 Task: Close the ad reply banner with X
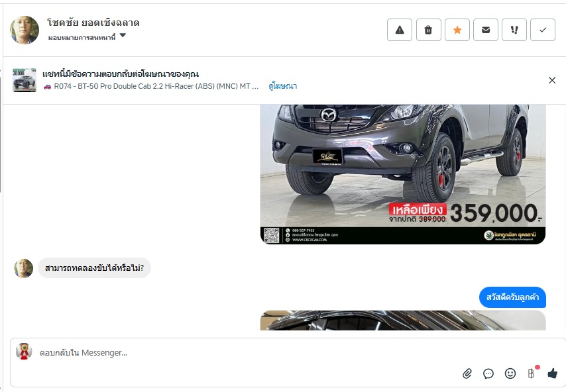pos(552,80)
